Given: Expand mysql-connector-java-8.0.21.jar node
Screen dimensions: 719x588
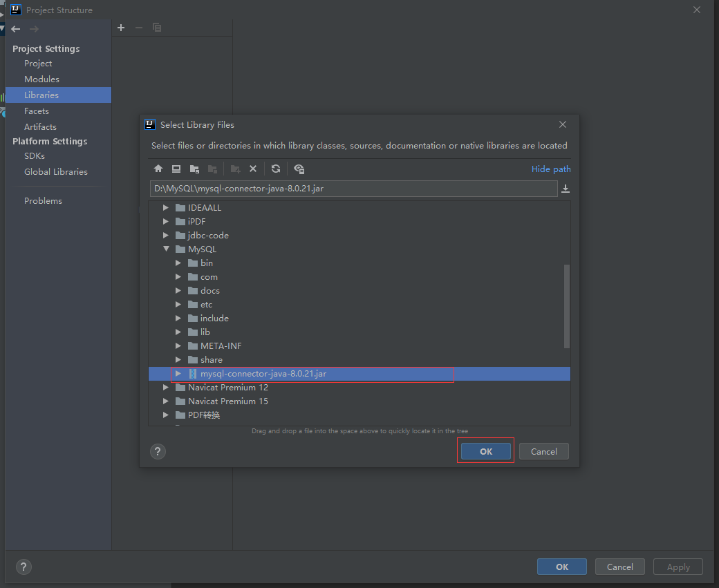Looking at the screenshot, I should coord(178,374).
